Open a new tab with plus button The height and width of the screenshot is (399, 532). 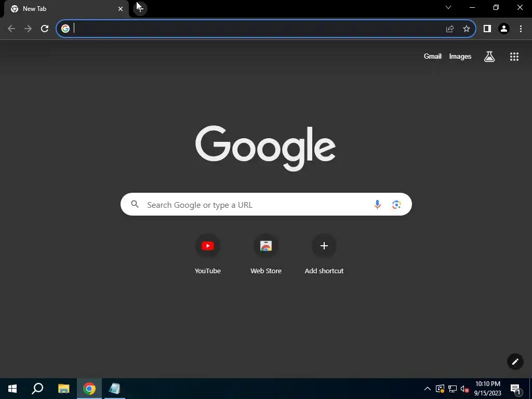click(x=140, y=8)
